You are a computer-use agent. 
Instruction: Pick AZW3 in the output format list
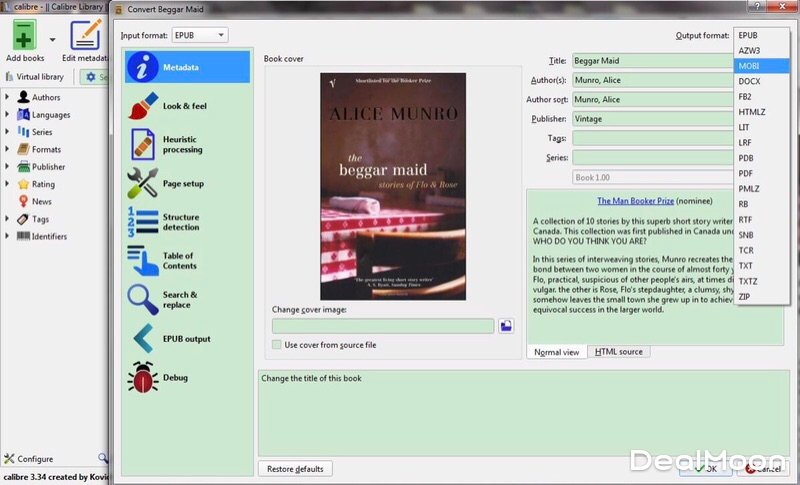749,50
